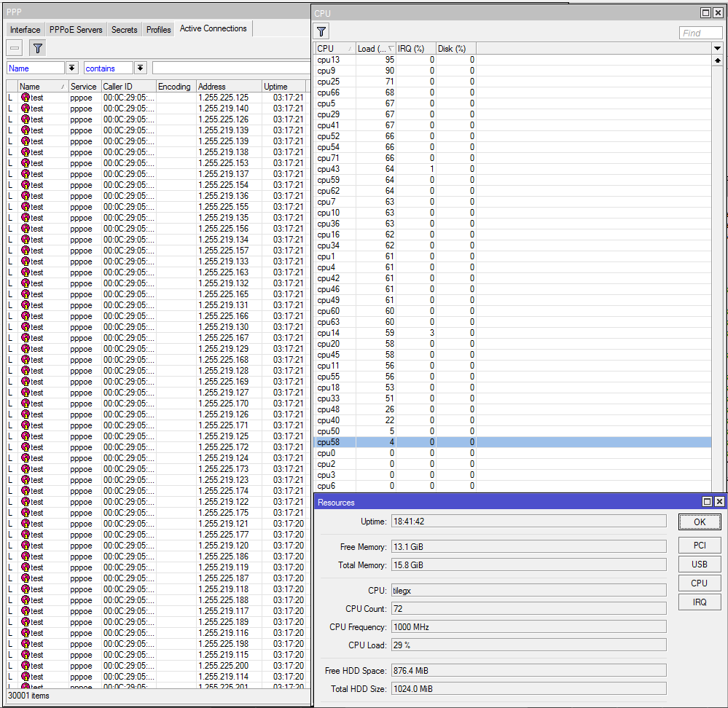This screenshot has height=708, width=728.
Task: Click the CPU field showing tilegx
Action: coord(529,591)
